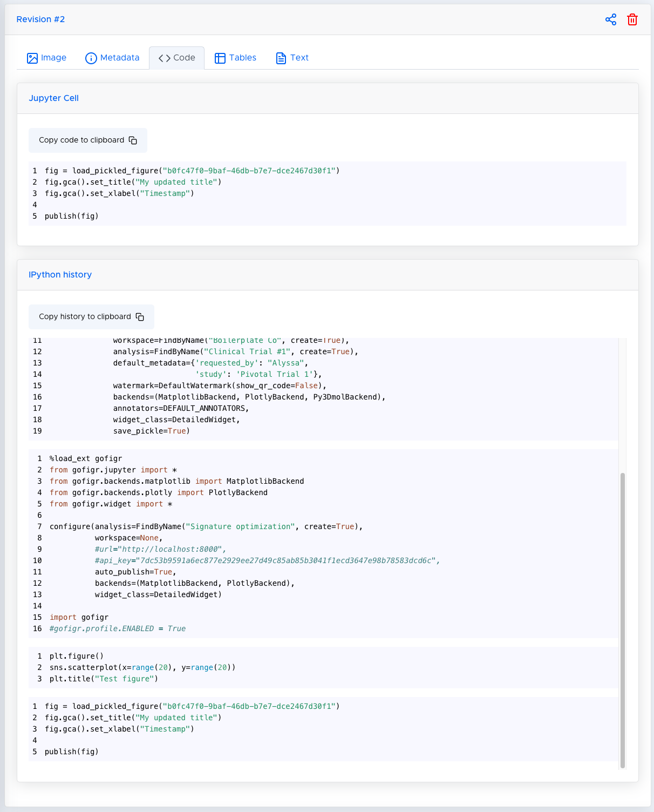
Task: Switch to the Code tab
Action: point(176,58)
